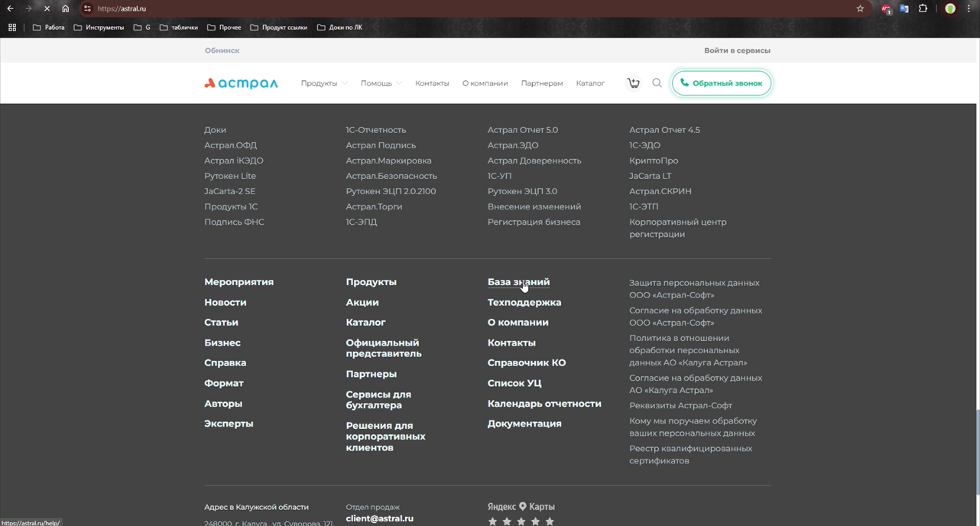
Task: Stop page loading with X icon
Action: pyautogui.click(x=47, y=8)
